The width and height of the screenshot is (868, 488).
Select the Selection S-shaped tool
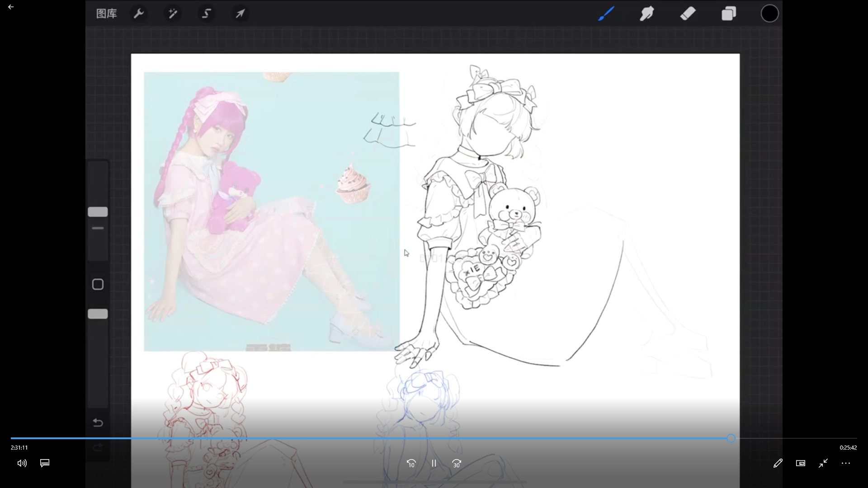coord(207,14)
